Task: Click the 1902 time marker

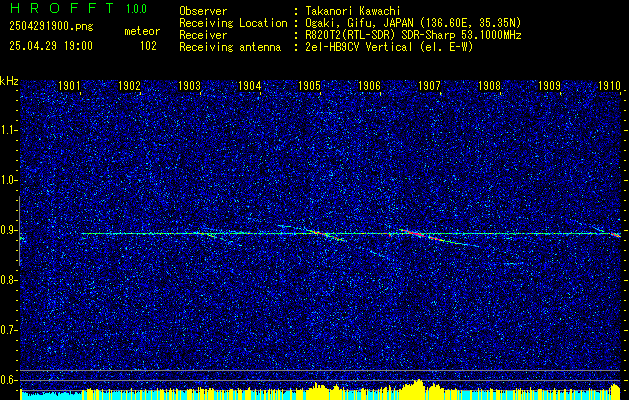Action: click(129, 85)
